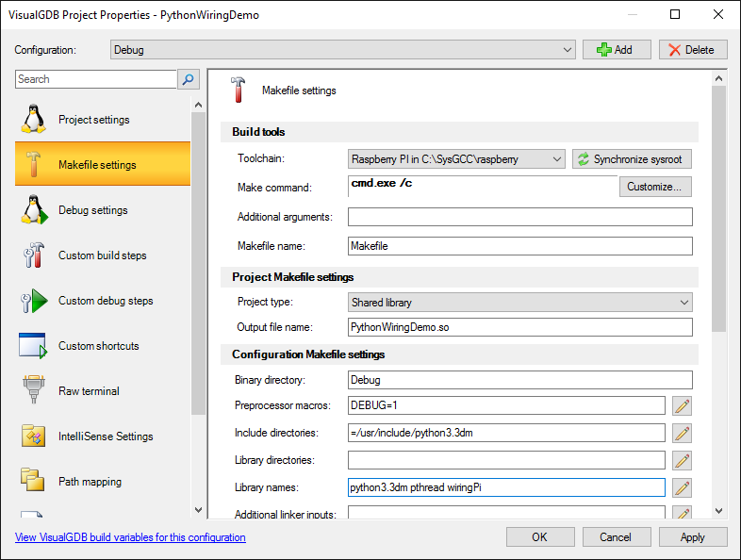Click the Path mapping folders icon
The image size is (741, 560).
[33, 480]
